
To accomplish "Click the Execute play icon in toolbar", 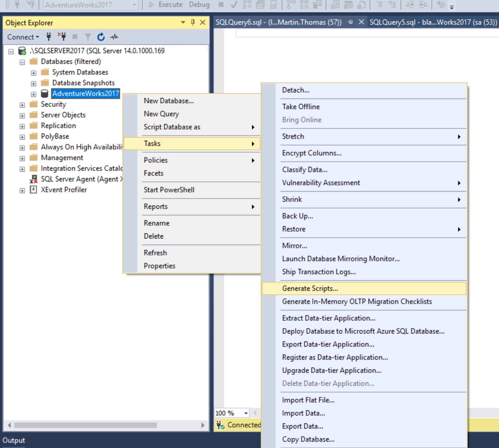I will (x=151, y=5).
